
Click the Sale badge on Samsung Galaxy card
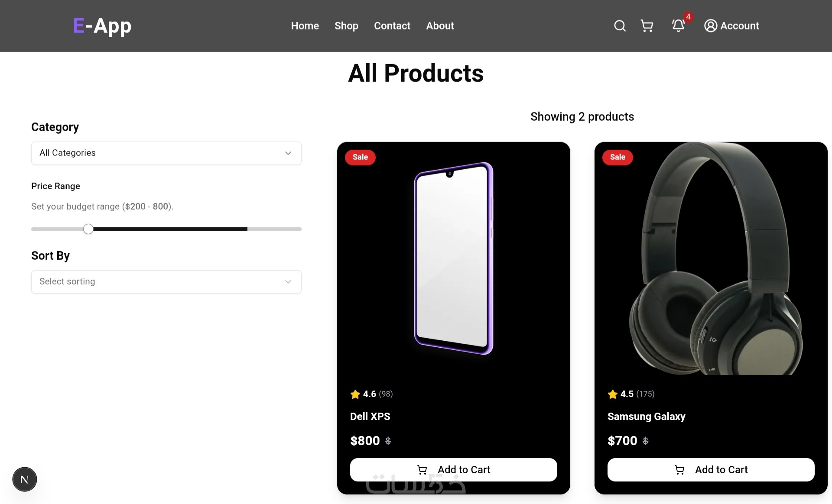(617, 157)
